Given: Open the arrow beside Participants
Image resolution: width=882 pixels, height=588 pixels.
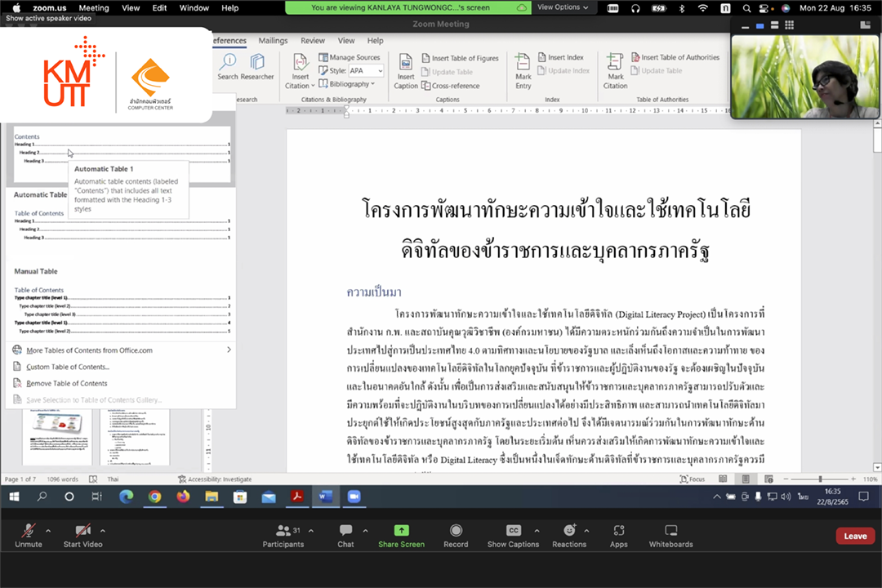Looking at the screenshot, I should [x=311, y=530].
